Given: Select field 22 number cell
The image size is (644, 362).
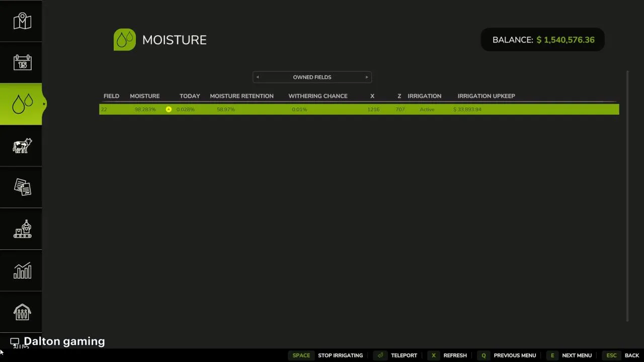Looking at the screenshot, I should 104,109.
